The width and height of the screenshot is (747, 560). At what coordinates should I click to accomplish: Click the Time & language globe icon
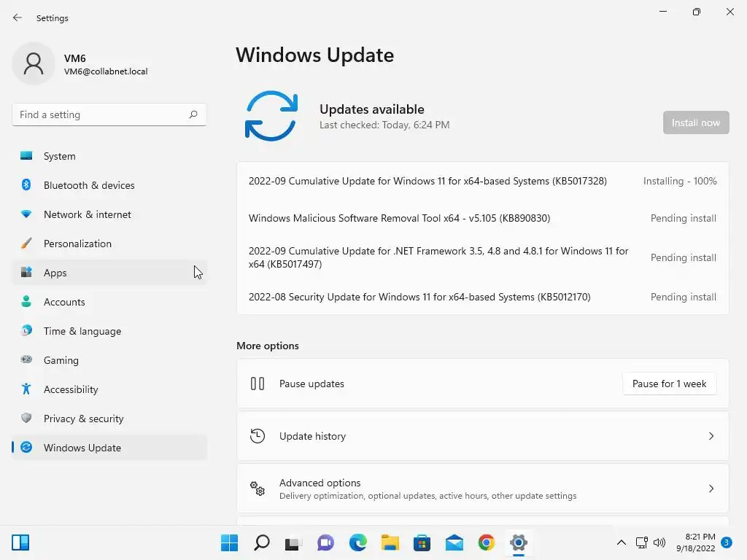point(26,330)
